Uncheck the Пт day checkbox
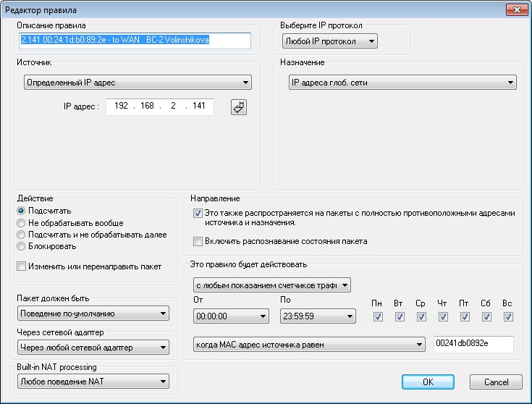This screenshot has width=532, height=404. [x=465, y=316]
